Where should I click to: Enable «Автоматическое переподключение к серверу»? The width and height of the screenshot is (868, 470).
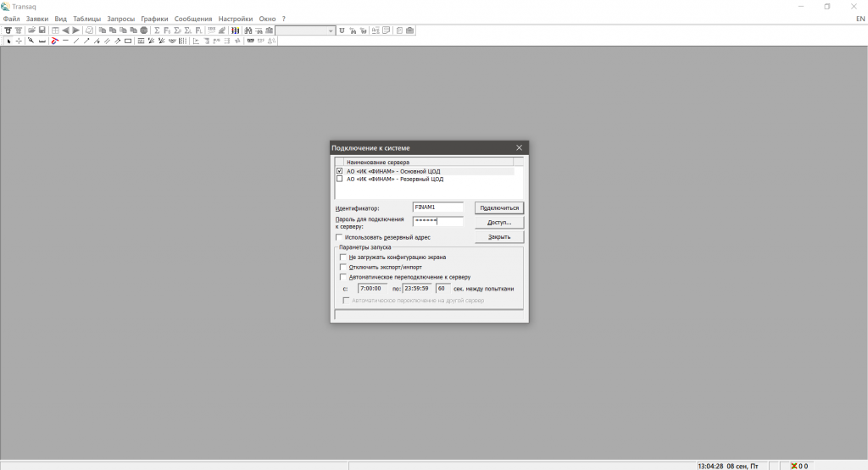(x=343, y=277)
